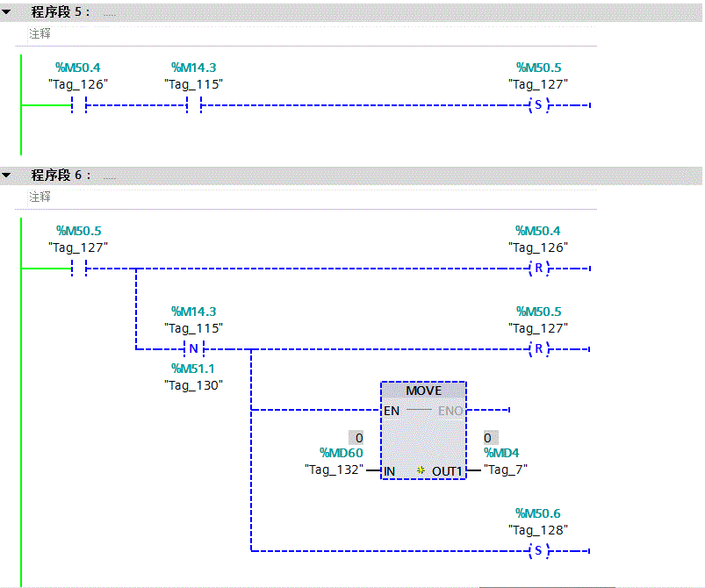Click the %M14.3 address above the N contact
This screenshot has width=705, height=588.
(x=194, y=312)
